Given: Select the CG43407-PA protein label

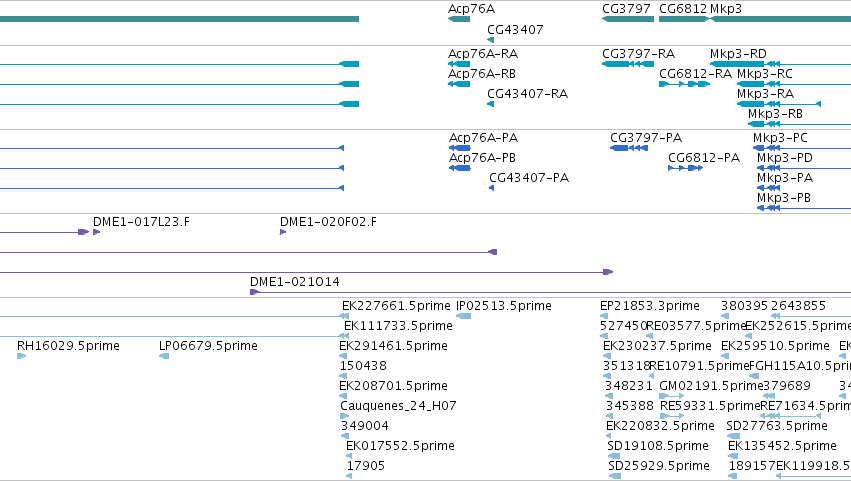Looking at the screenshot, I should (529, 178).
